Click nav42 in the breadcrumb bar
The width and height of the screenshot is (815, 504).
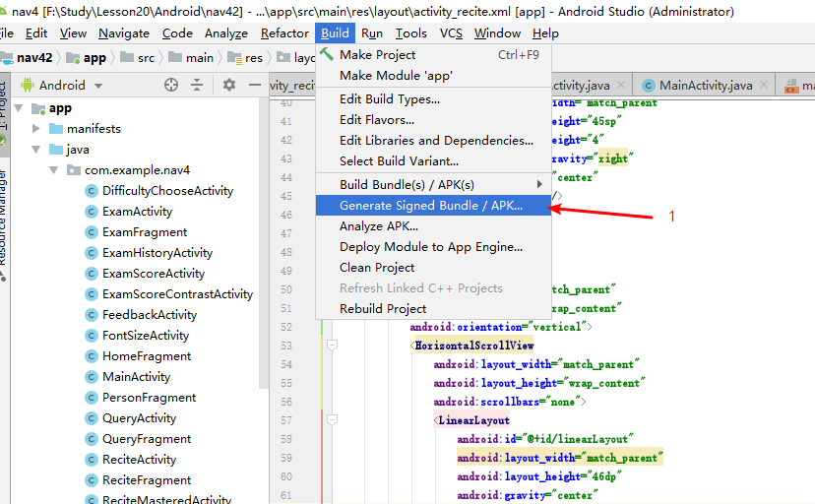pos(34,58)
